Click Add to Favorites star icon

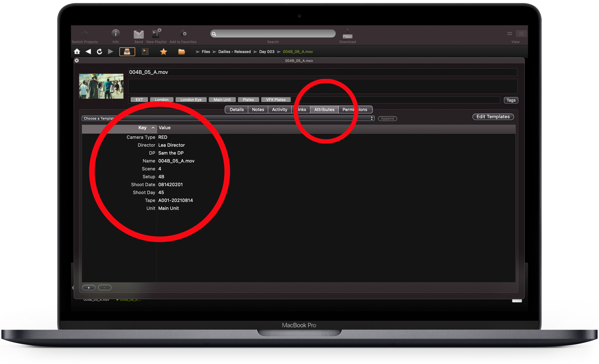pos(183,34)
